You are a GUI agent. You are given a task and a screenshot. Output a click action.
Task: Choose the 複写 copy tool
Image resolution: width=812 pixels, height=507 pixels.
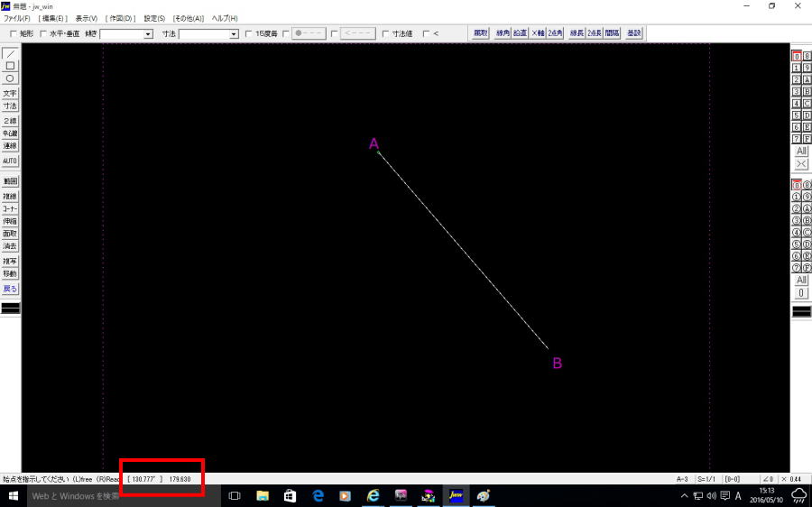[10, 261]
